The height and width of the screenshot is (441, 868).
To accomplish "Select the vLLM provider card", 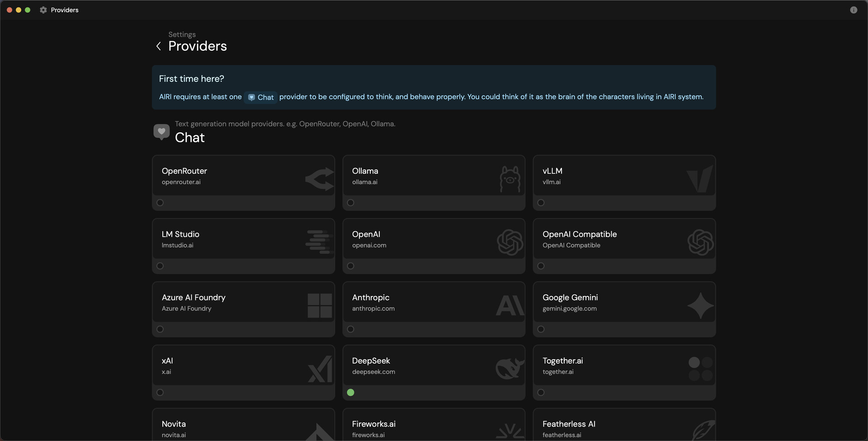I will point(624,183).
